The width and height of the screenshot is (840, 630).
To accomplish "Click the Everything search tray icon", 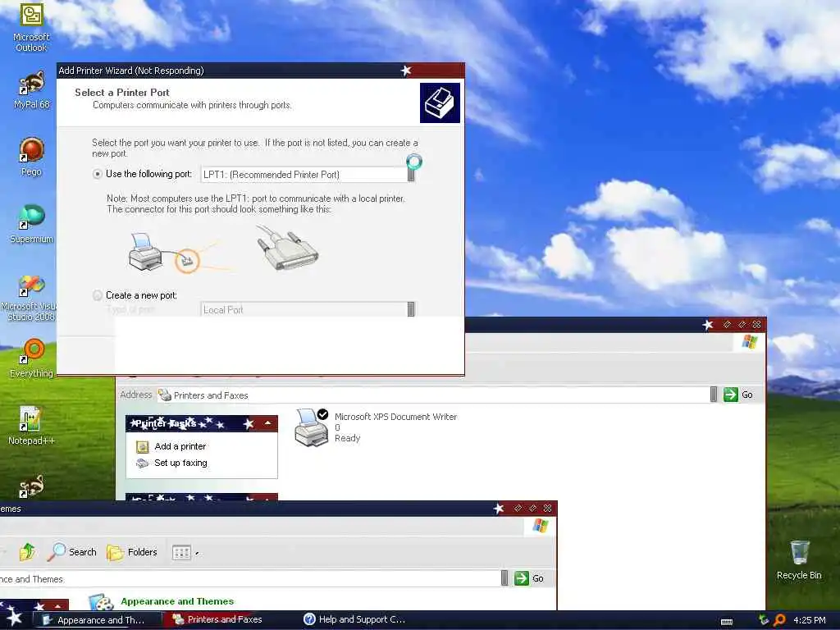I will click(x=779, y=620).
